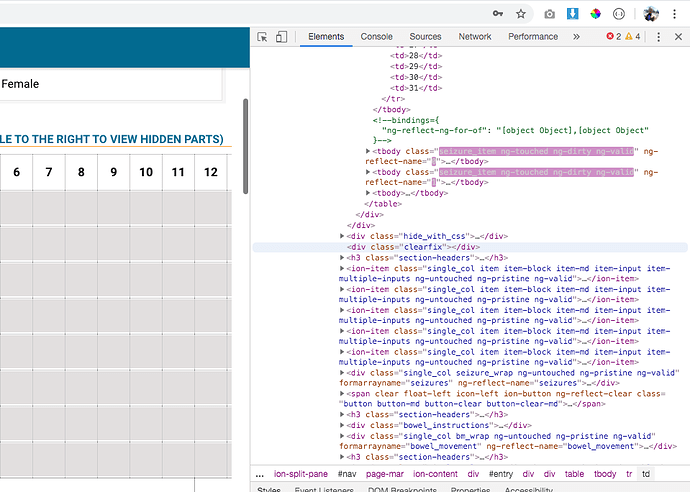Show more DevTools tabs via chevron
Viewport: 690px width, 492px height.
pyautogui.click(x=576, y=37)
